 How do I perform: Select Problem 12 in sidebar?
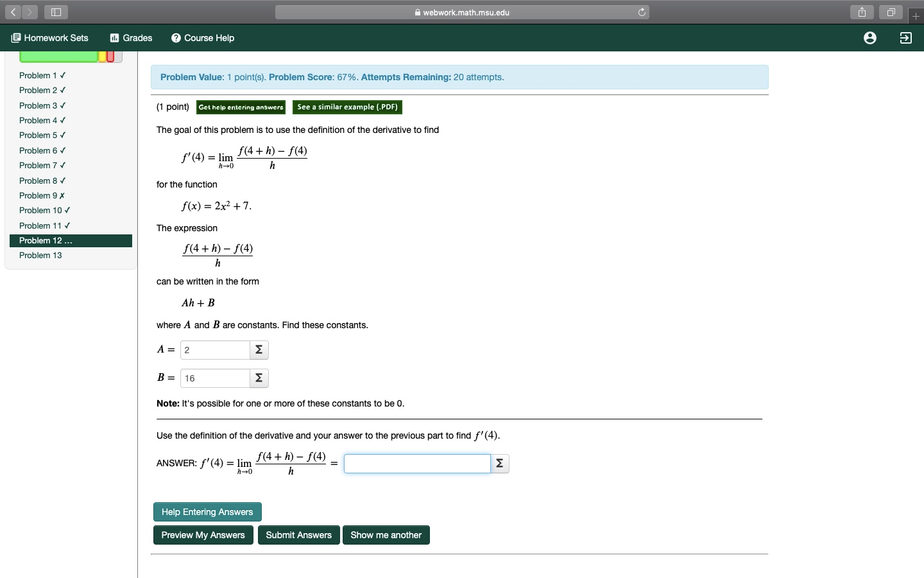[x=71, y=241]
